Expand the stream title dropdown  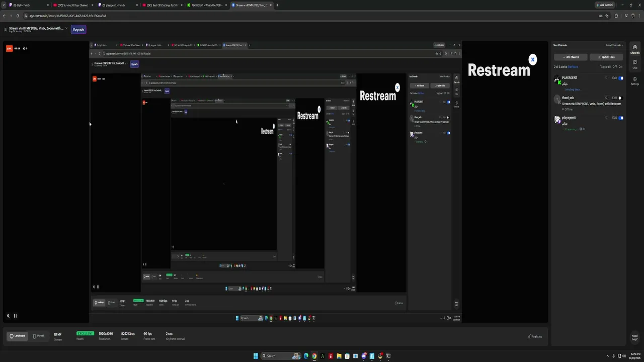(x=67, y=28)
